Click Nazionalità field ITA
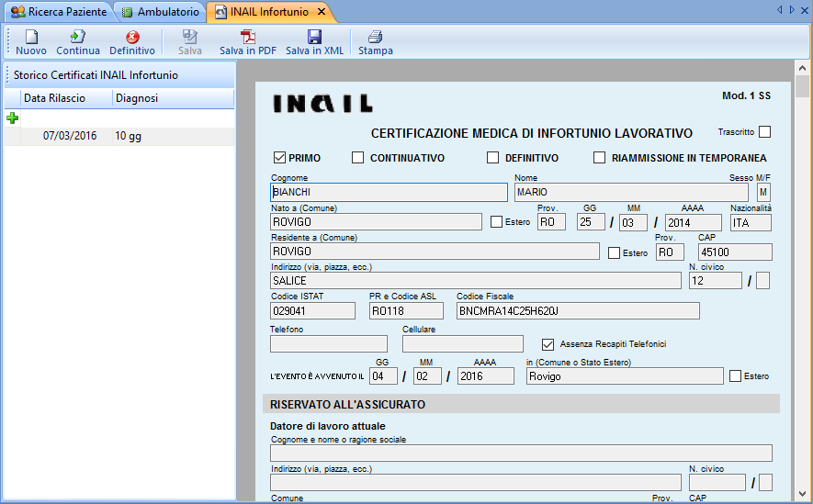Image resolution: width=813 pixels, height=504 pixels. 751,222
